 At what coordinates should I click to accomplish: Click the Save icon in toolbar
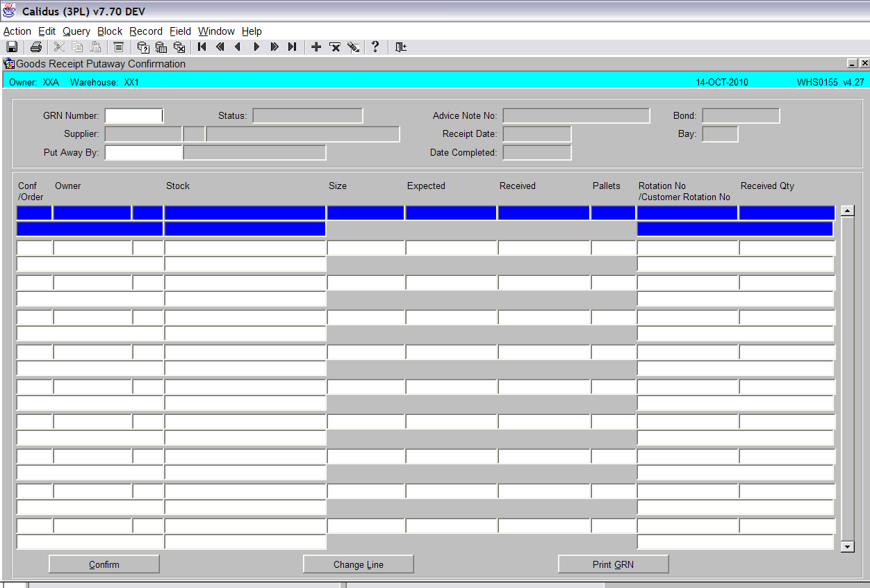(x=12, y=47)
